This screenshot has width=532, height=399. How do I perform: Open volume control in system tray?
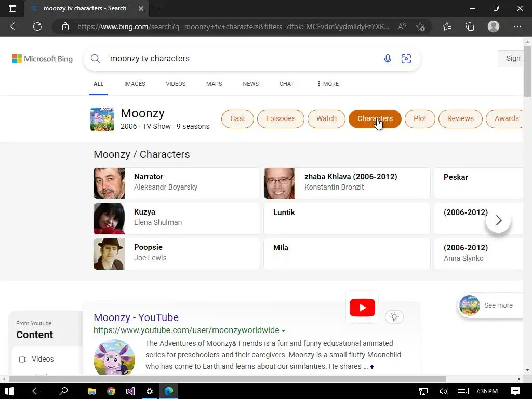pos(443,391)
